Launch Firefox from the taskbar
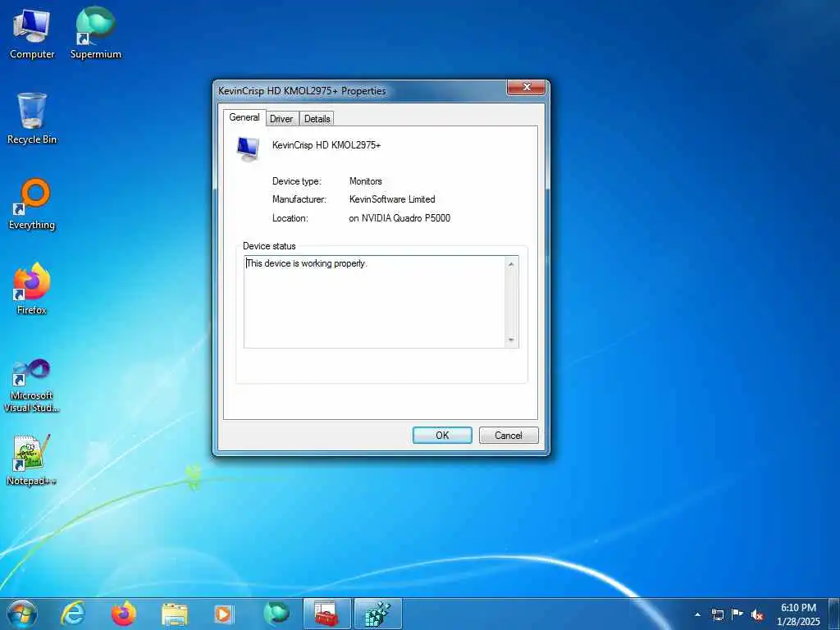The image size is (840, 630). (x=124, y=614)
